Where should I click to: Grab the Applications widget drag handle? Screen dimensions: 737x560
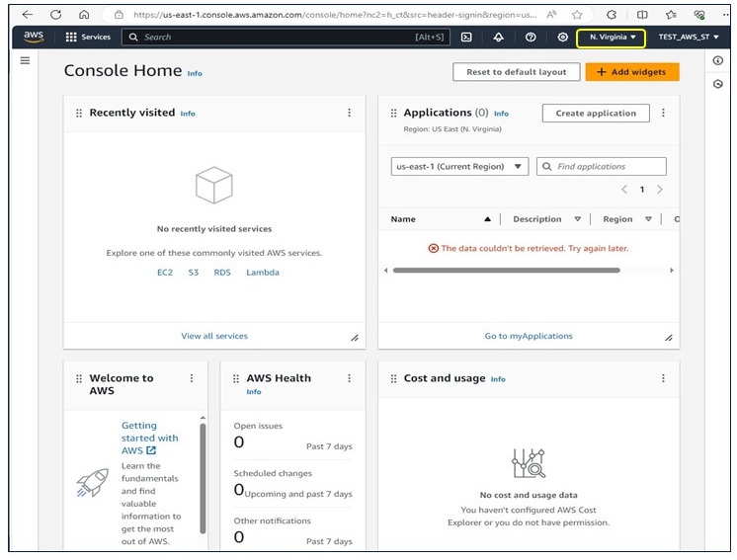[x=393, y=113]
